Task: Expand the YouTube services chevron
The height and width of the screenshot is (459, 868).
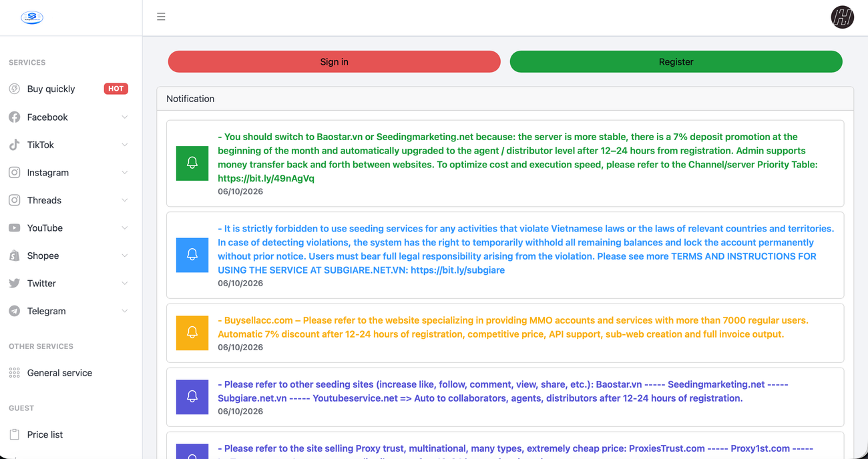Action: (125, 227)
